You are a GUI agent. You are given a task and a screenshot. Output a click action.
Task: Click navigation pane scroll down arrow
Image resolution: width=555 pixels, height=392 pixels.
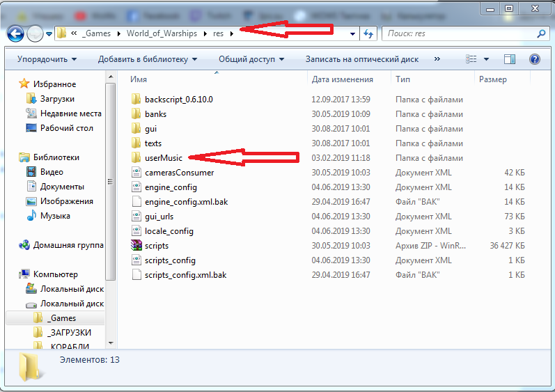111,343
